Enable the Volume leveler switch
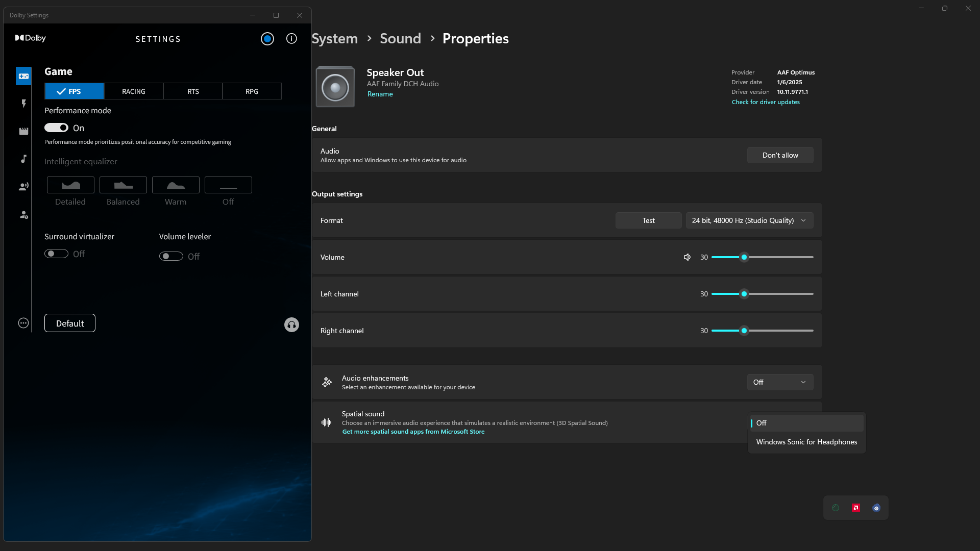This screenshot has width=980, height=551. (171, 256)
